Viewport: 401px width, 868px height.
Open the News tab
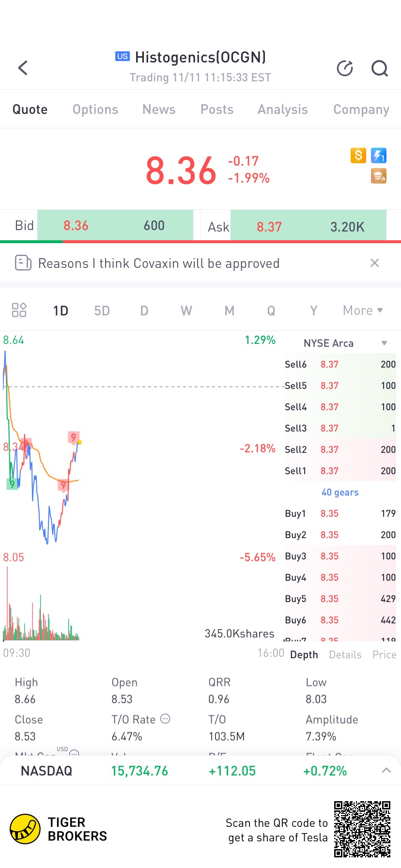pos(159,109)
